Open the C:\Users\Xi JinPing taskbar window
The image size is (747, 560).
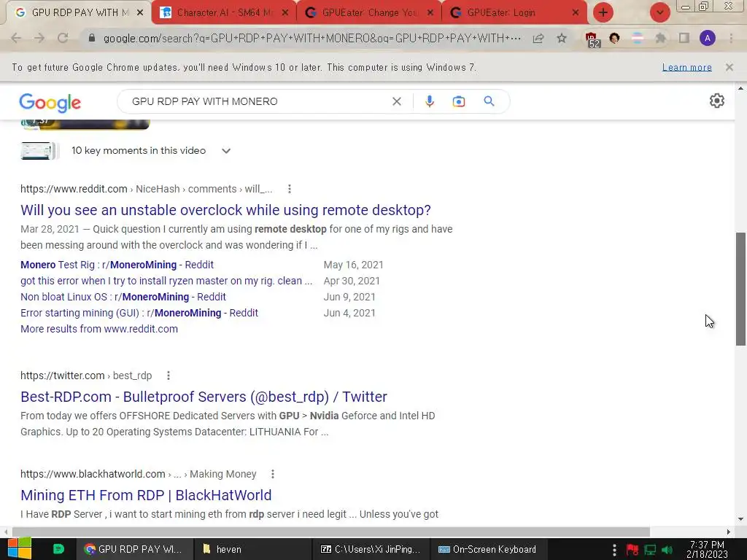click(x=371, y=549)
